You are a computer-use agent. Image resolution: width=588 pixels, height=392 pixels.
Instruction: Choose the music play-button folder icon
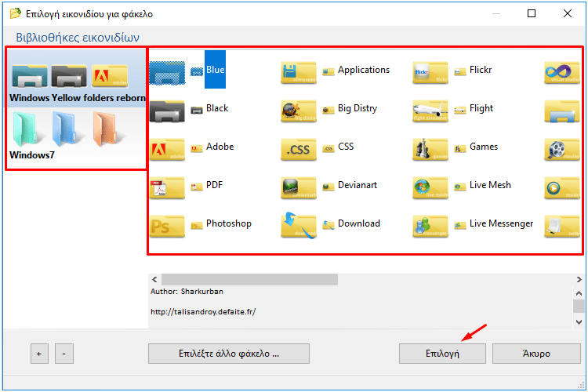tap(562, 188)
